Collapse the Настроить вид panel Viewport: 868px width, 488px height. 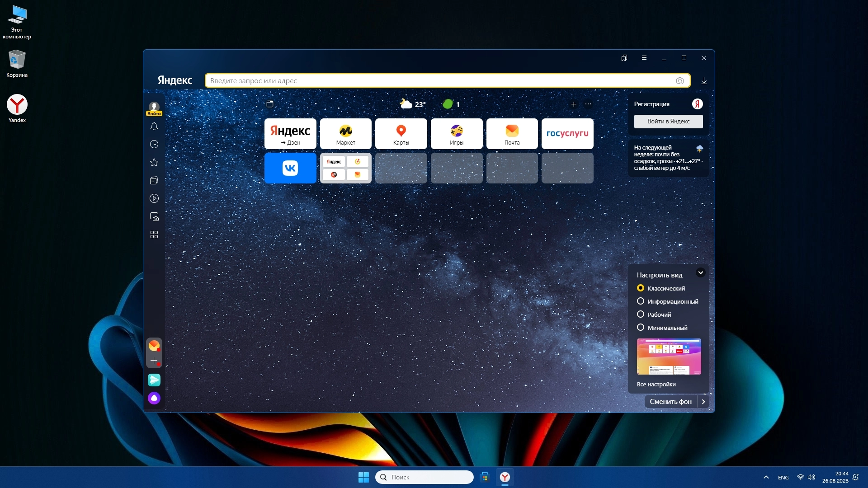[700, 272]
